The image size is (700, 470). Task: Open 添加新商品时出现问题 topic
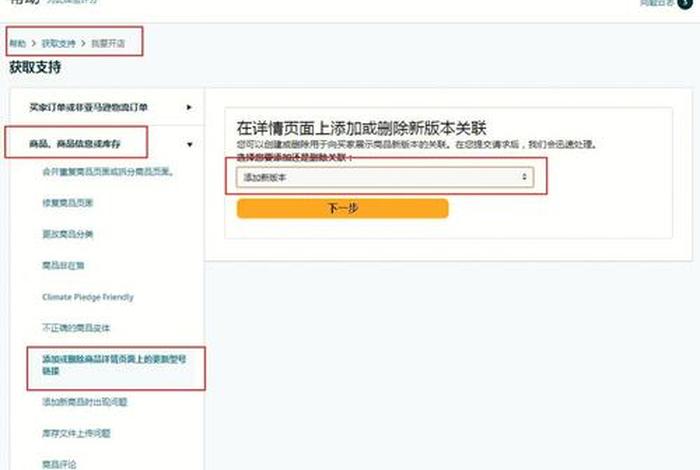point(84,402)
